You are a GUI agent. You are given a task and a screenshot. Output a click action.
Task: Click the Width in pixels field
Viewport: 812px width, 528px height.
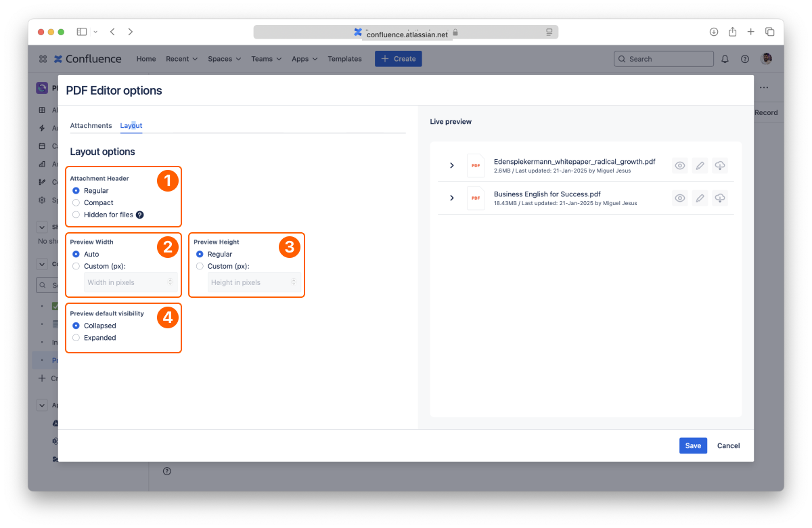[x=131, y=282]
